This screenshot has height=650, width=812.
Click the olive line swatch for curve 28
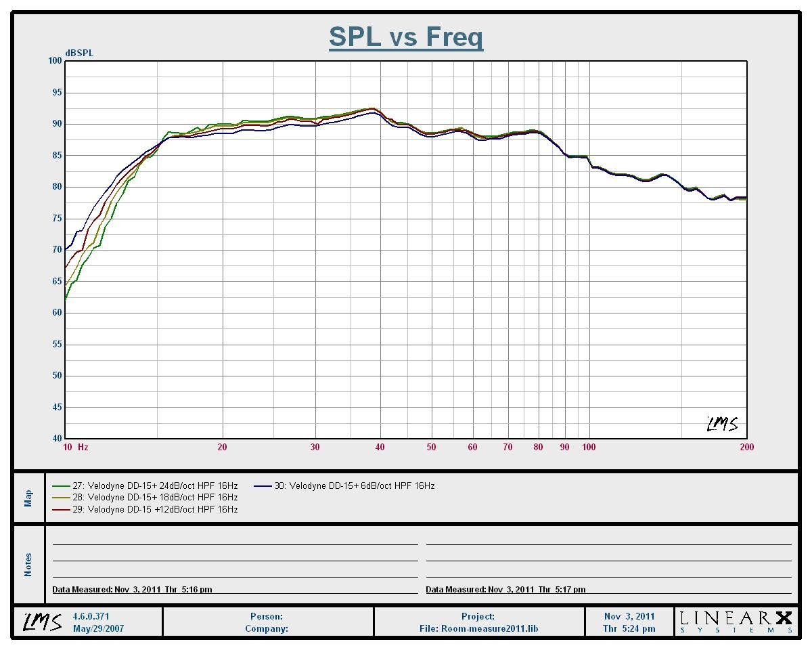click(61, 498)
